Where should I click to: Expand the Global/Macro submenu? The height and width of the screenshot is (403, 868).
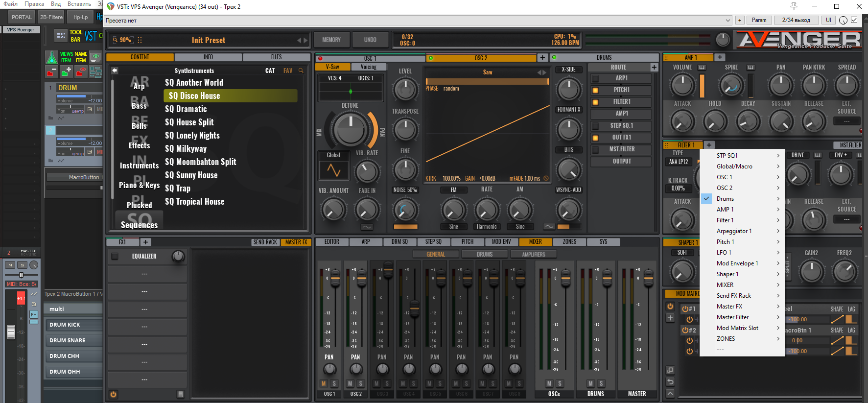pos(743,166)
